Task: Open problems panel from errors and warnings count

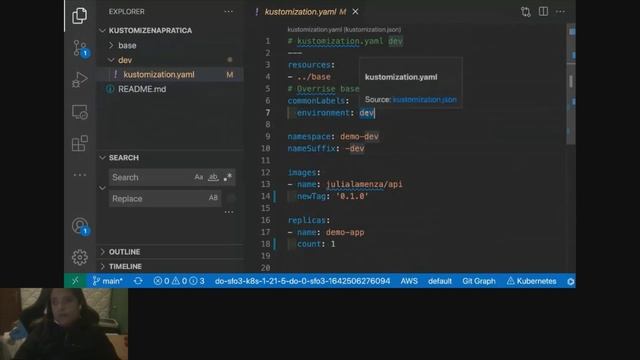Action: 179,281
